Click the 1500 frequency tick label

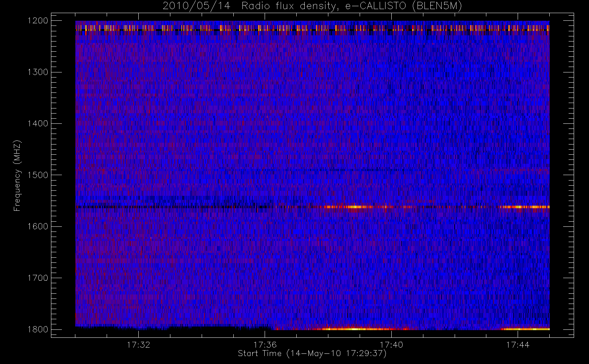point(38,175)
